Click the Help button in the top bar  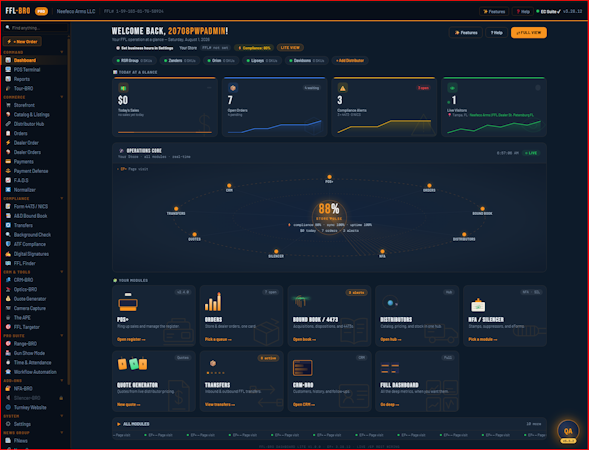pos(523,12)
